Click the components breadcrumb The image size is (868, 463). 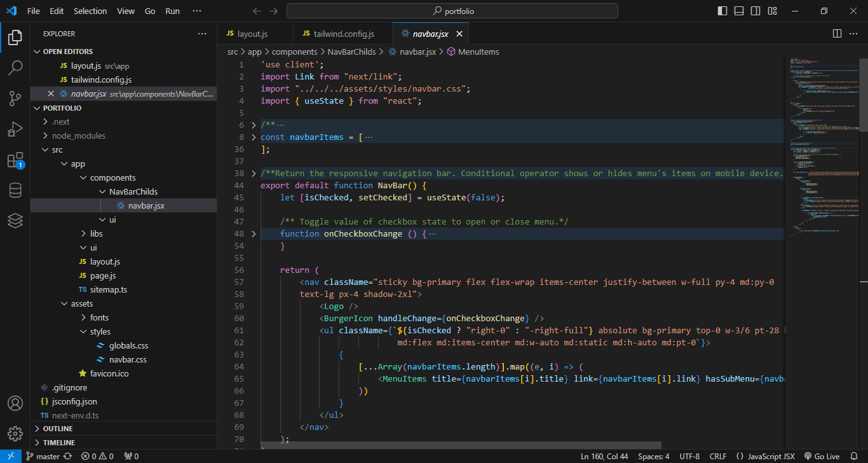294,52
